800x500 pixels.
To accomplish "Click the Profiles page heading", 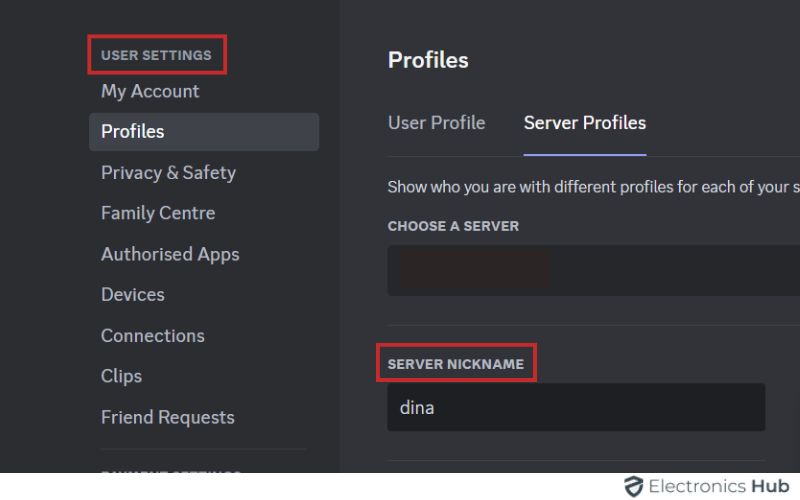I will tap(428, 60).
